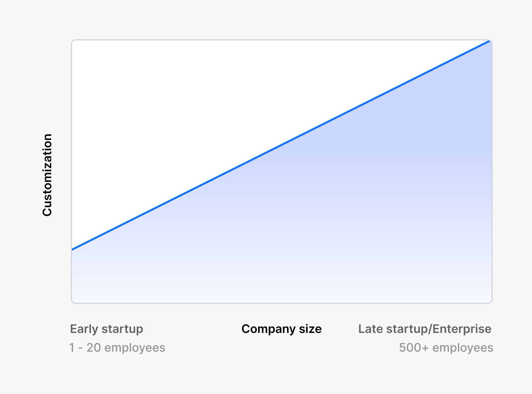Select the Early startup label
This screenshot has height=394, width=532.
tap(106, 329)
